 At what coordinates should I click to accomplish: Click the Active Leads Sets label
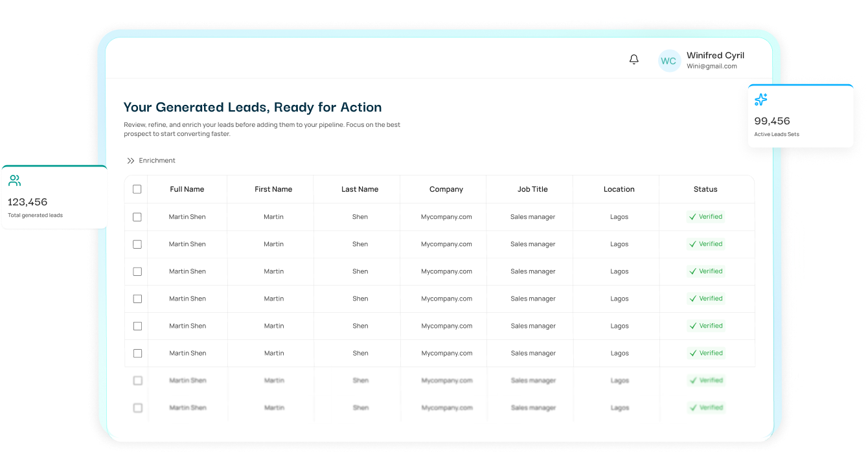pyautogui.click(x=777, y=135)
